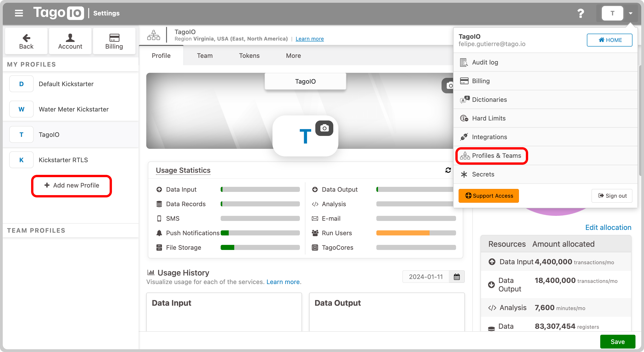This screenshot has width=644, height=352.
Task: Click the E-mail envelope icon
Action: coord(315,218)
